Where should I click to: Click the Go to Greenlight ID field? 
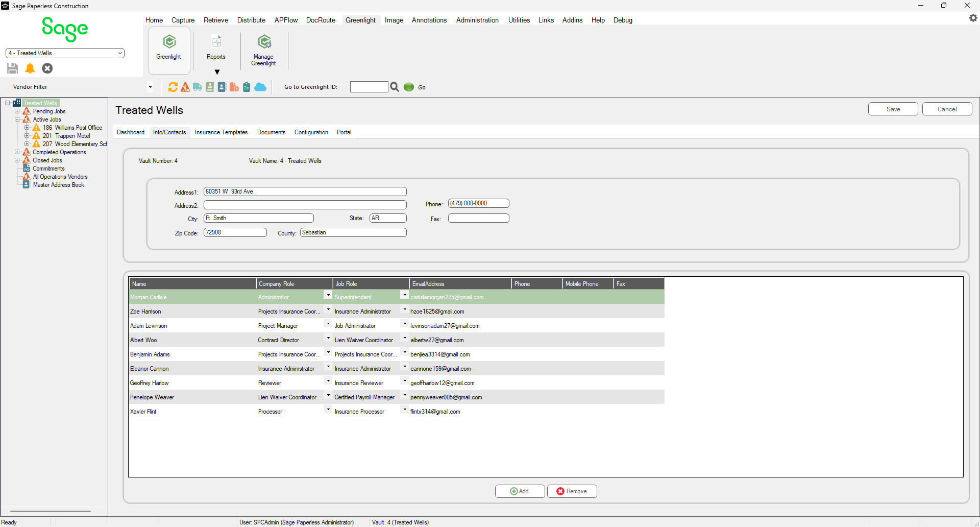click(x=369, y=87)
